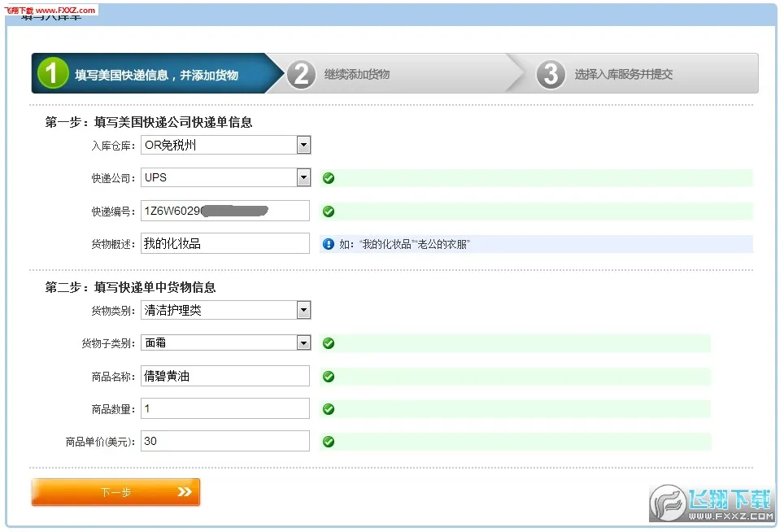784x532 pixels.
Task: Open the 货物子类别 面霜 dropdown
Action: coord(225,342)
